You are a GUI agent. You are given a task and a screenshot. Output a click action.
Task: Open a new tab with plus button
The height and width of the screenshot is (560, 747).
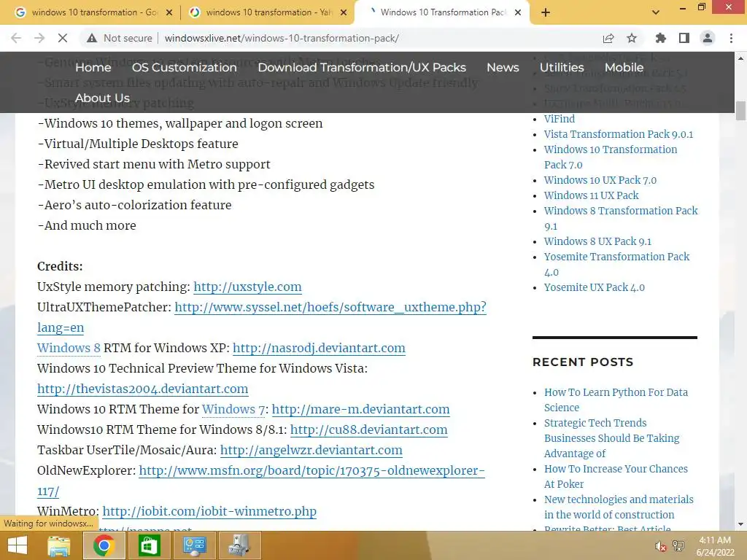[x=546, y=12]
